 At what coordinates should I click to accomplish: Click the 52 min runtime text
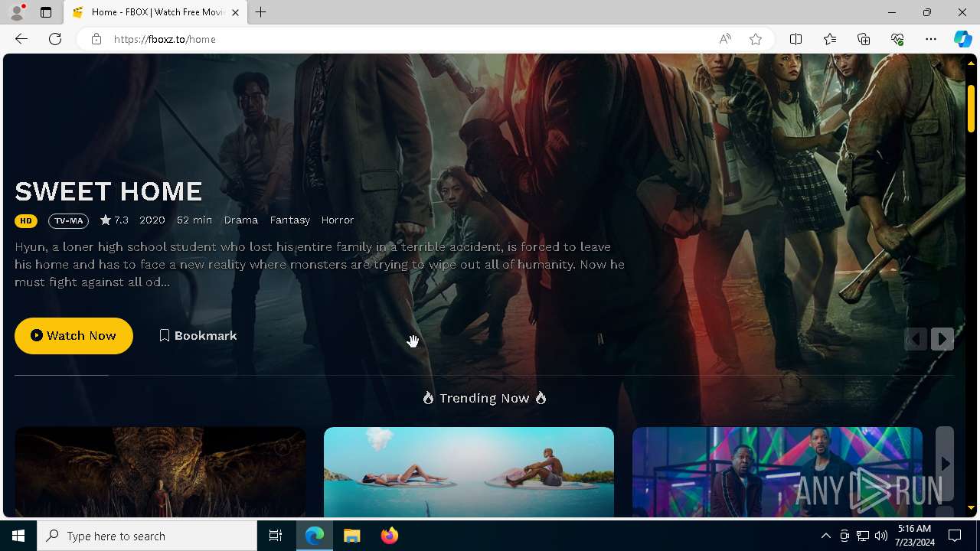pos(194,220)
